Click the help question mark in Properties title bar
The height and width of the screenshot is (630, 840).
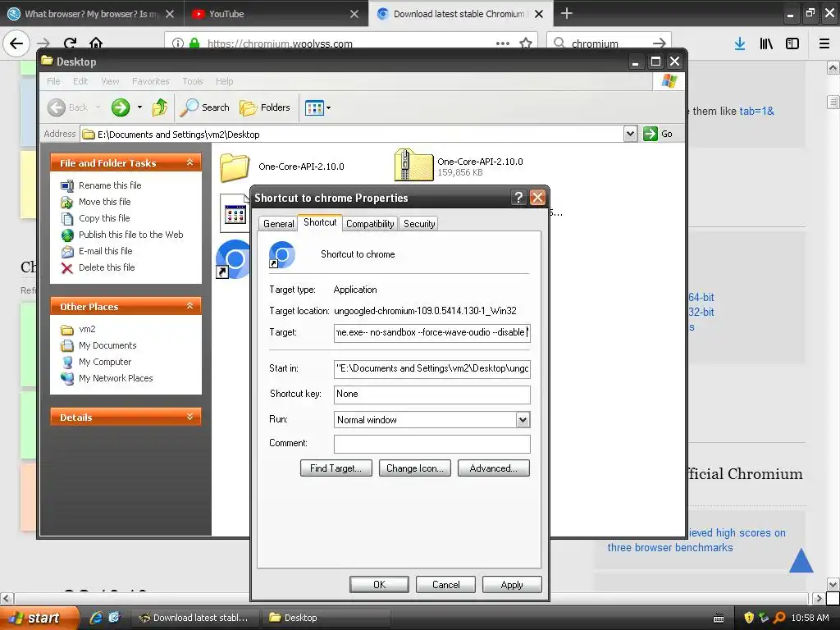tap(518, 198)
